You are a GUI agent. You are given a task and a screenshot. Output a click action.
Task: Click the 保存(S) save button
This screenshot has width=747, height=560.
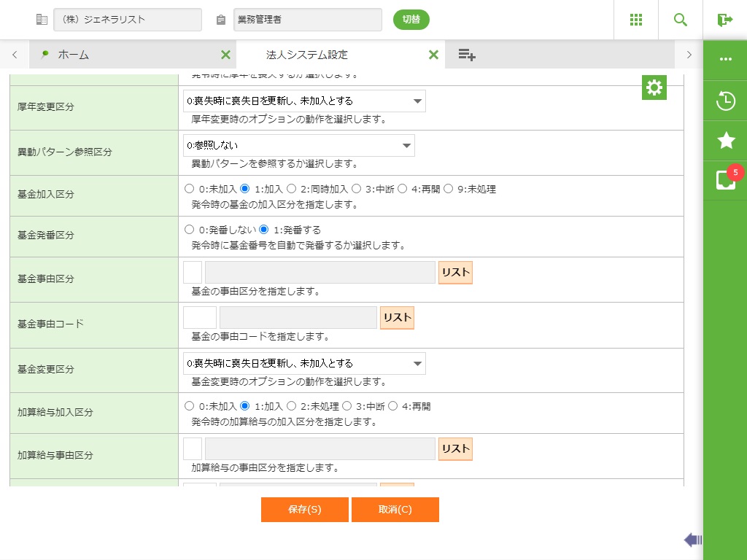[304, 510]
